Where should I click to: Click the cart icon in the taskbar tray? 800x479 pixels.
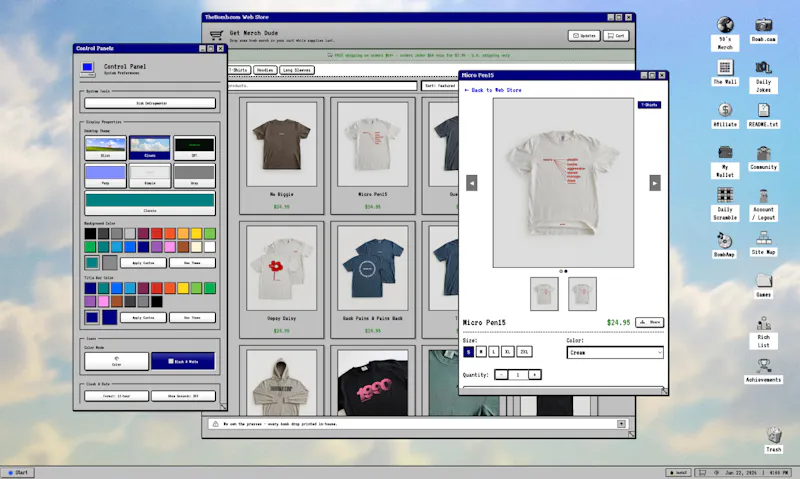tap(702, 473)
